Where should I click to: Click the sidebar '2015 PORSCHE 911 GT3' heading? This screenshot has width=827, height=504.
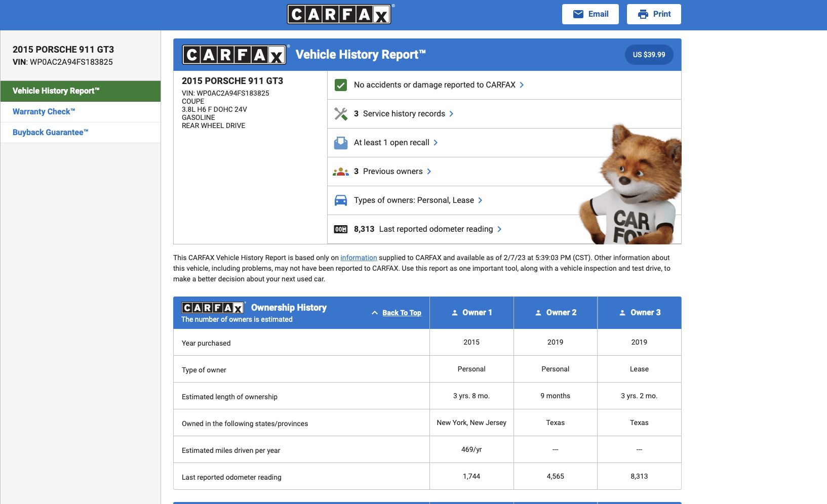(x=63, y=50)
